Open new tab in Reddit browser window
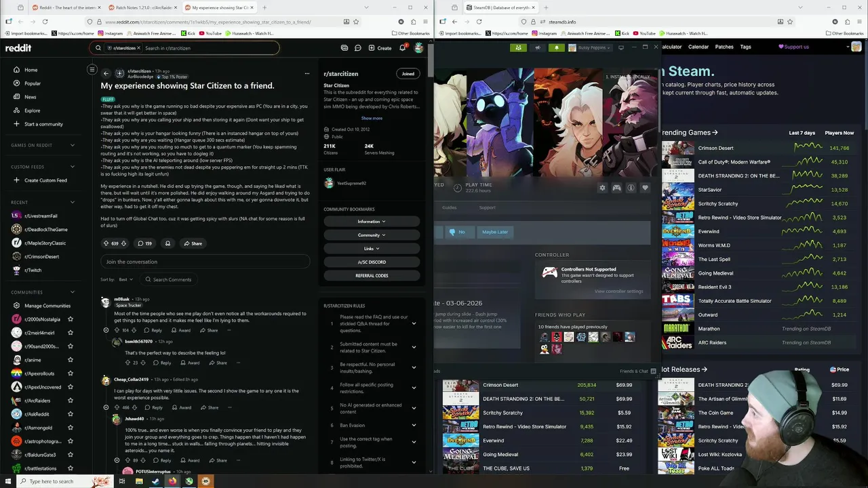This screenshot has width=868, height=488. click(x=264, y=7)
